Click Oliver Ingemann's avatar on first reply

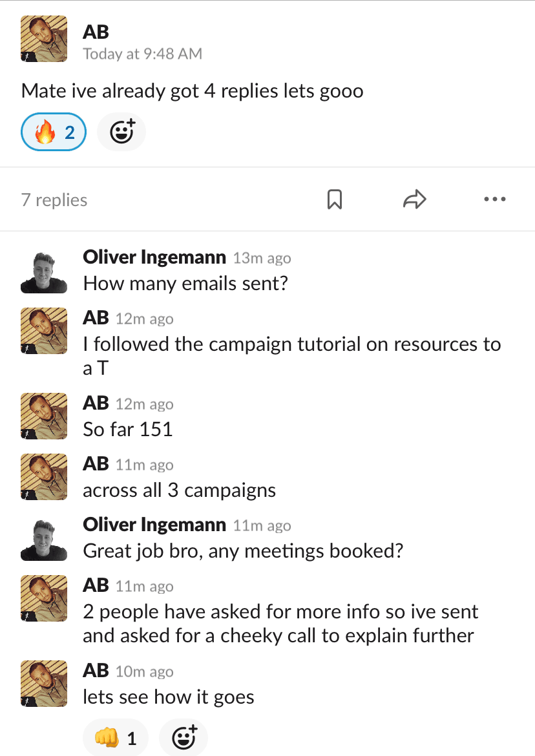(x=44, y=271)
